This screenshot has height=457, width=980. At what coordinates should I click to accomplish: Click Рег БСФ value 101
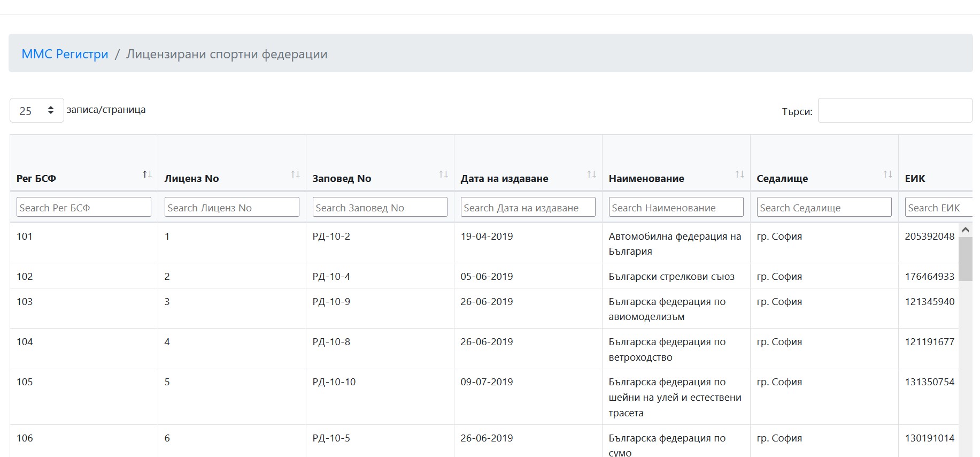point(25,236)
